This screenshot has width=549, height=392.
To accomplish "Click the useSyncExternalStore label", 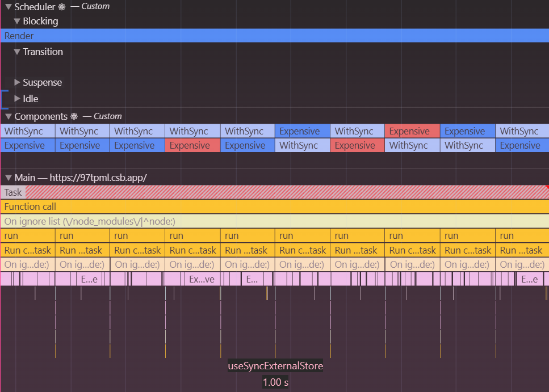I will pyautogui.click(x=275, y=366).
